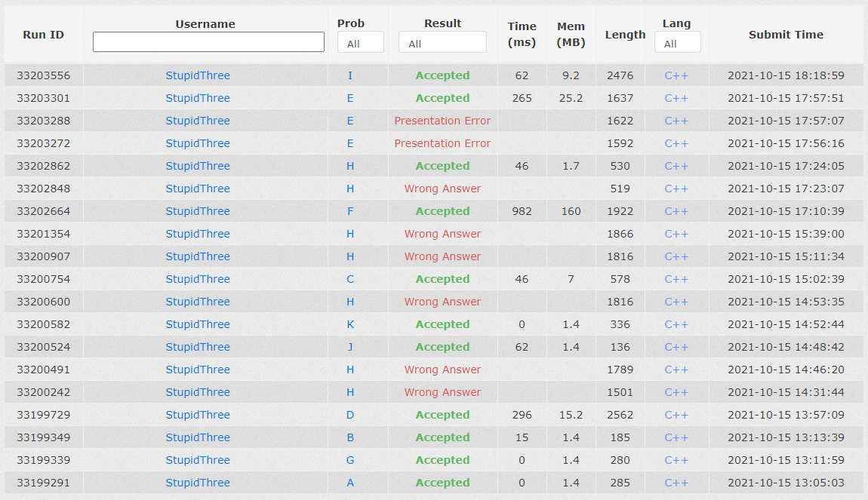The image size is (868, 500).
Task: Open problem C link in run 33200754
Action: click(350, 279)
